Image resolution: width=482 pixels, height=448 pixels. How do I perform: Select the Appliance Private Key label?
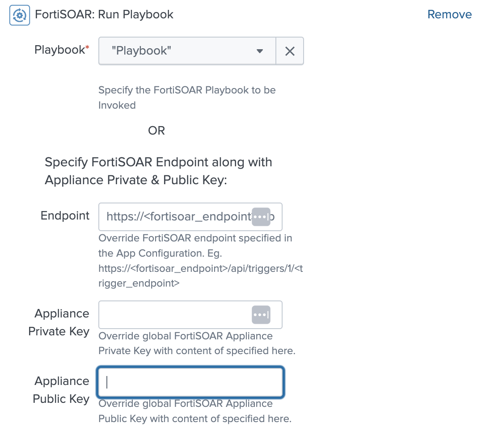pyautogui.click(x=59, y=322)
